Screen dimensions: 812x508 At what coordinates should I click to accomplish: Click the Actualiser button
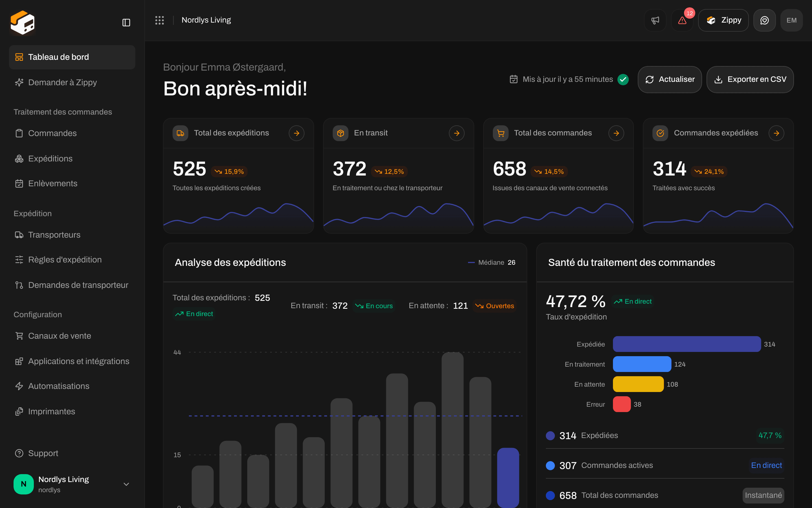click(670, 79)
